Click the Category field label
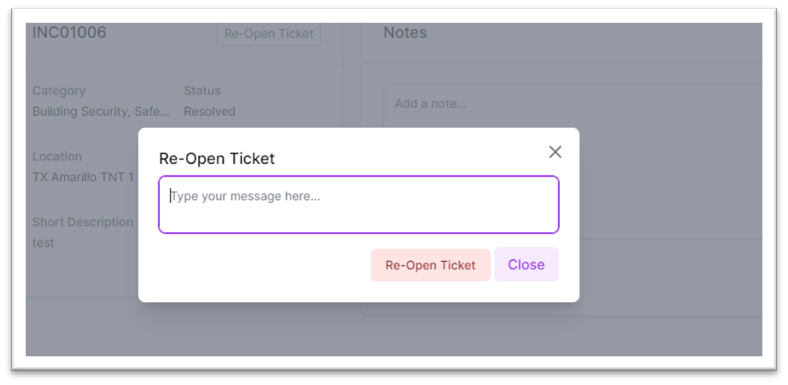This screenshot has height=385, width=788. coord(59,91)
